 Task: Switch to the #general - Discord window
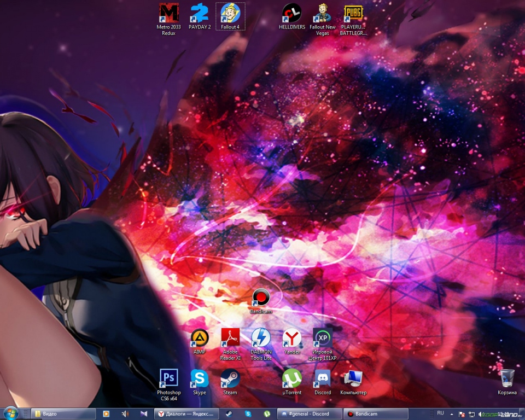point(310,414)
